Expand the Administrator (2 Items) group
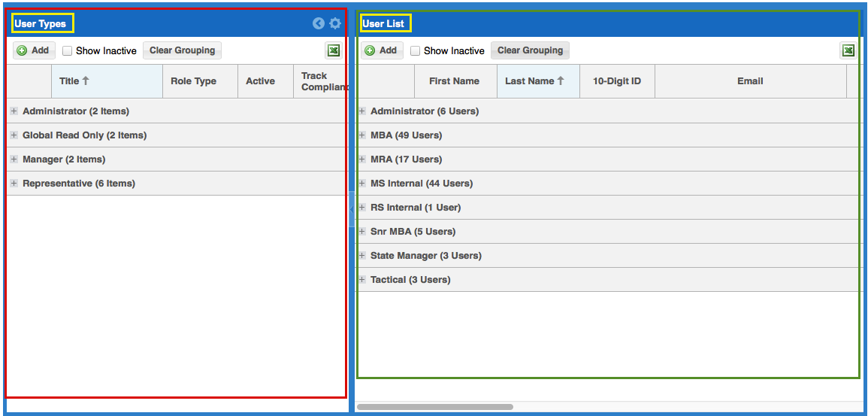The width and height of the screenshot is (868, 416). (x=14, y=111)
